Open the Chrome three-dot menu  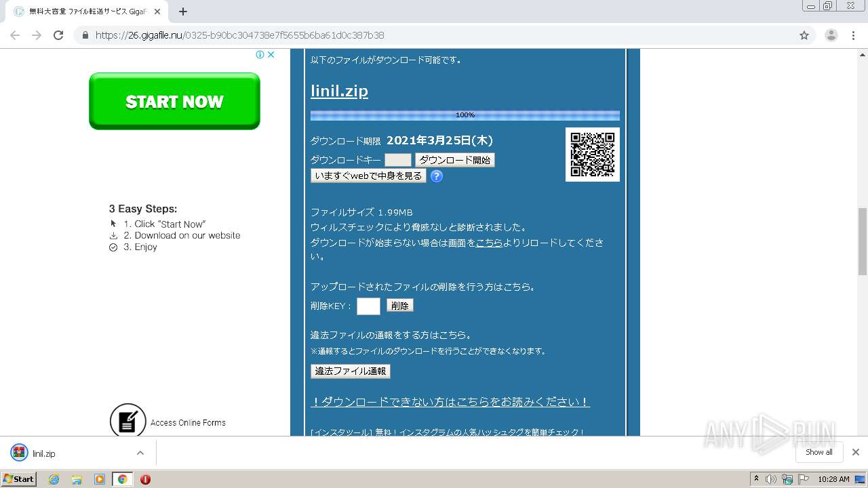click(853, 35)
